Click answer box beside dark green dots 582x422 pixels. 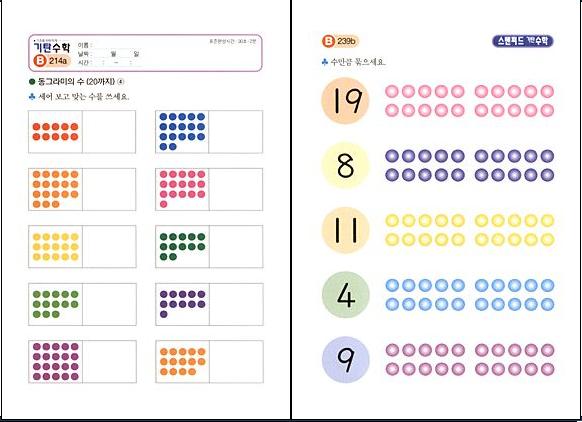pos(236,246)
